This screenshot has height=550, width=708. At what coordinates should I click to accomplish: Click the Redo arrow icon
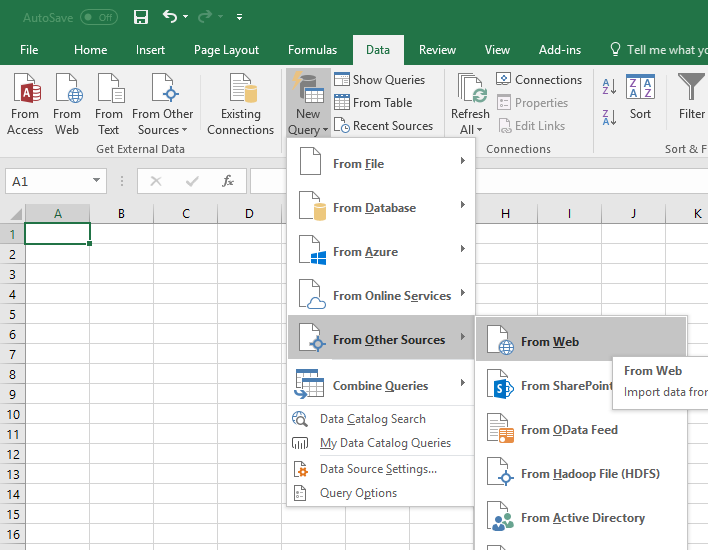pyautogui.click(x=205, y=17)
